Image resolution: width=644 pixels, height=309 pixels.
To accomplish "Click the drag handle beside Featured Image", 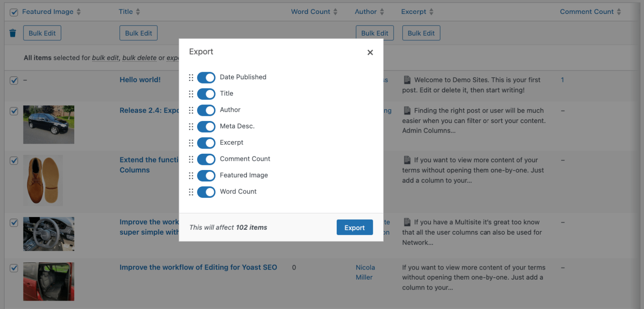I will point(191,175).
